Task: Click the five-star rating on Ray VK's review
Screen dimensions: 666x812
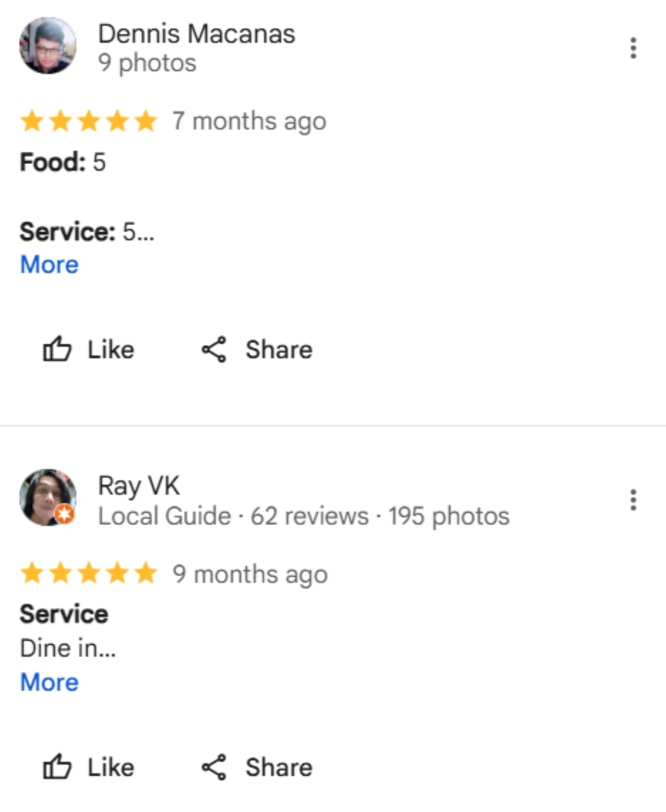Action: tap(89, 573)
